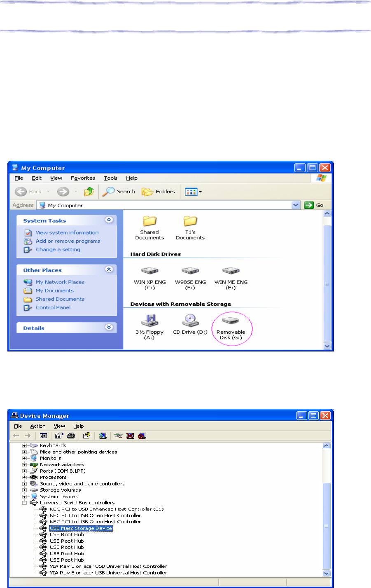Select the CD Drive (D:) icon
Image resolution: width=371 pixels, height=588 pixels.
pyautogui.click(x=190, y=325)
